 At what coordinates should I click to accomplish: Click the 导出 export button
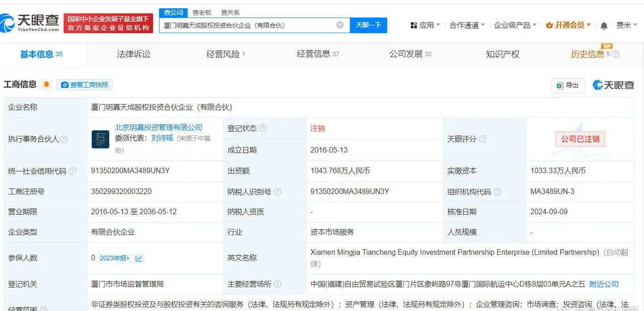point(568,85)
